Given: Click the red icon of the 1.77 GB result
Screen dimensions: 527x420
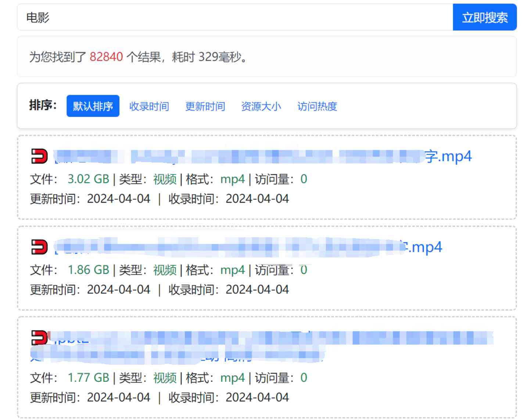Looking at the screenshot, I should 39,337.
